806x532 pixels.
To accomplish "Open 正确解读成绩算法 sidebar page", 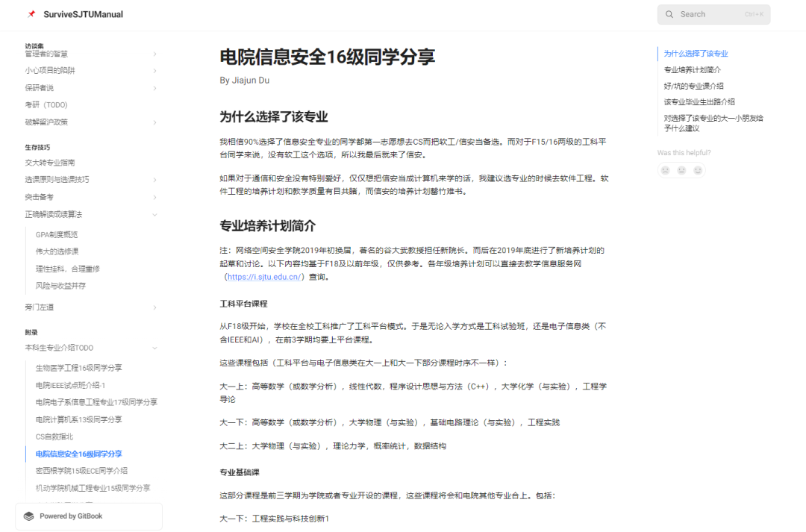I will pyautogui.click(x=54, y=214).
